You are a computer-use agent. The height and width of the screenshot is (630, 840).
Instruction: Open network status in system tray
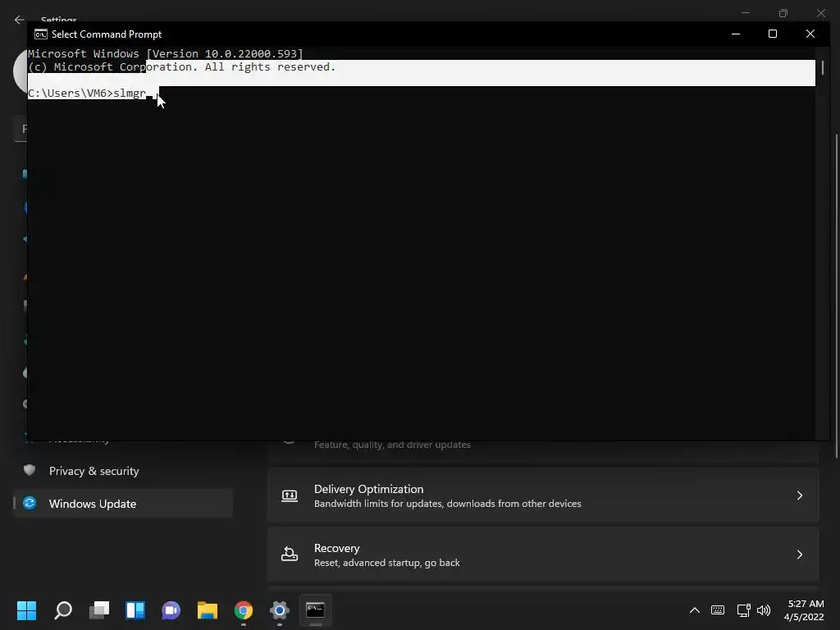click(743, 610)
